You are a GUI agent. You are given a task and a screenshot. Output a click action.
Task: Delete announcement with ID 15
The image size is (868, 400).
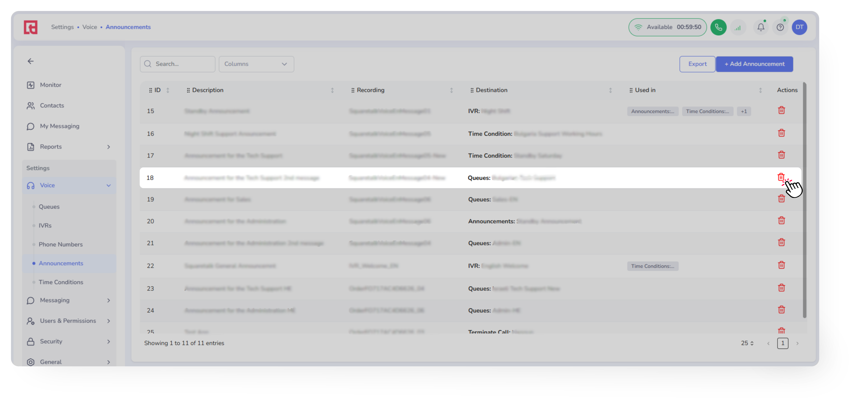pyautogui.click(x=781, y=110)
